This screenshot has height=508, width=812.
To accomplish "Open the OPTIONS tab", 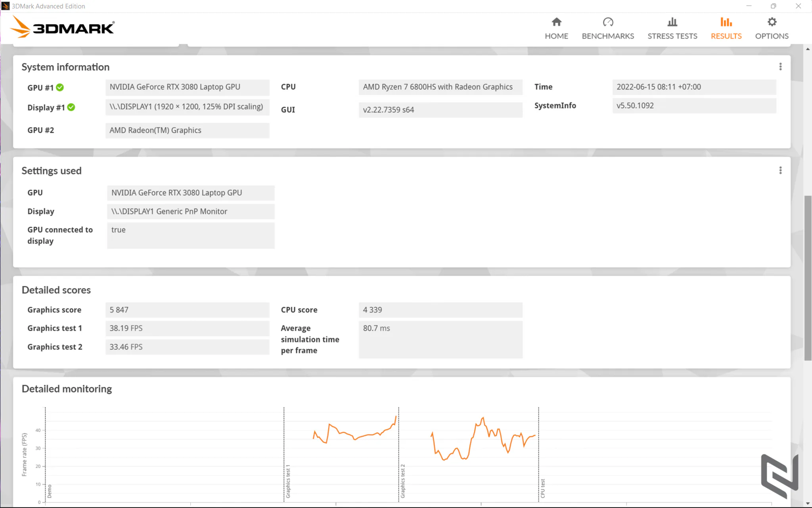I will 772,36.
